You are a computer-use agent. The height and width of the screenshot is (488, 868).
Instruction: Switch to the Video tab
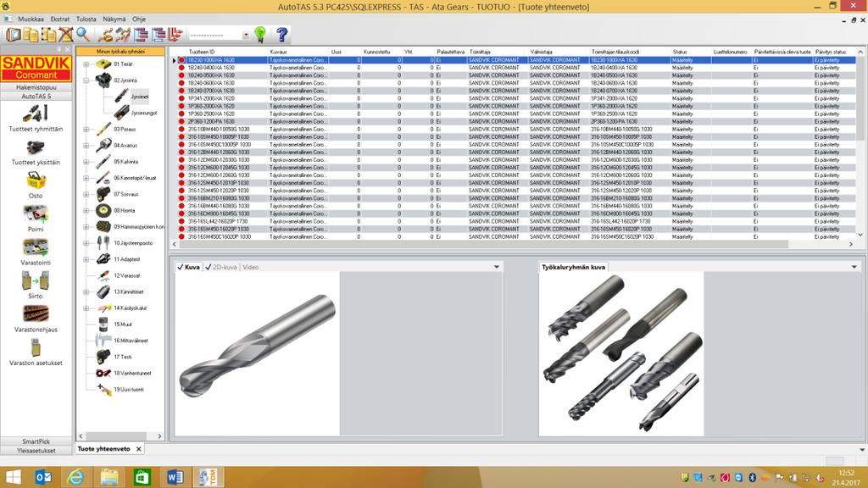250,267
